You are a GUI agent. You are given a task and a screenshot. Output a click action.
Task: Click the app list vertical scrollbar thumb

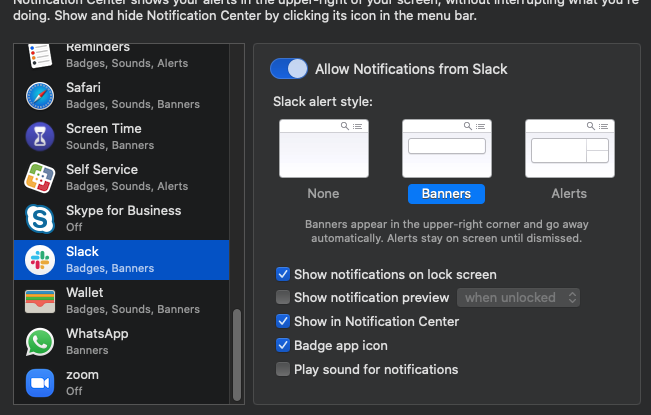click(x=237, y=355)
